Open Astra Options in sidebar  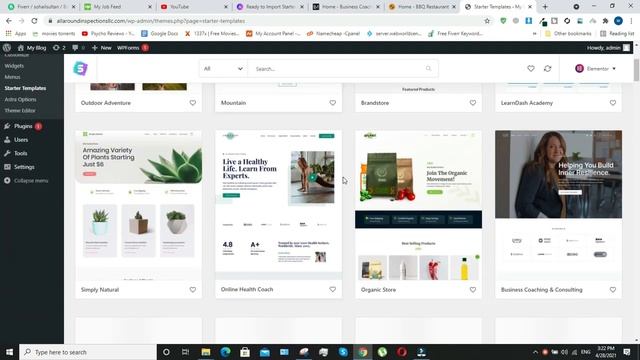pyautogui.click(x=20, y=99)
